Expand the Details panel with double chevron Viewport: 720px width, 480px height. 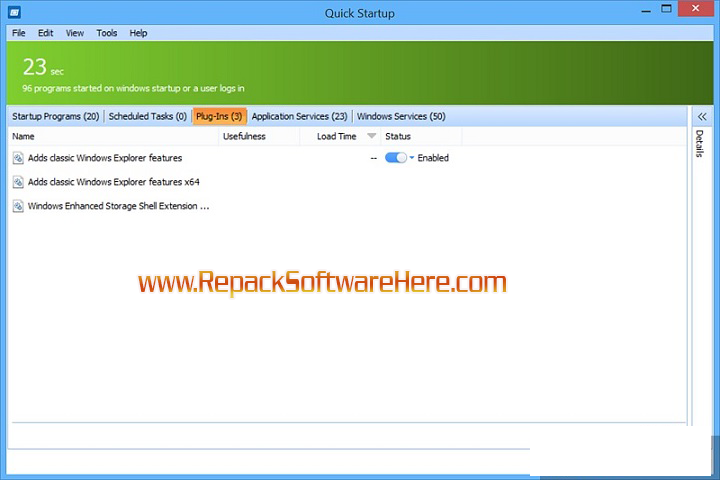(702, 117)
